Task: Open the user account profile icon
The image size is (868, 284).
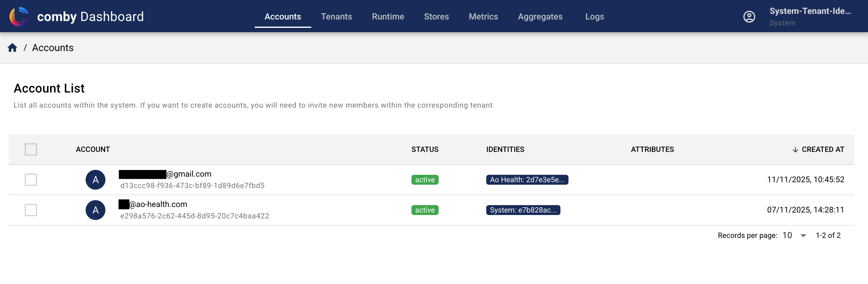Action: (749, 16)
